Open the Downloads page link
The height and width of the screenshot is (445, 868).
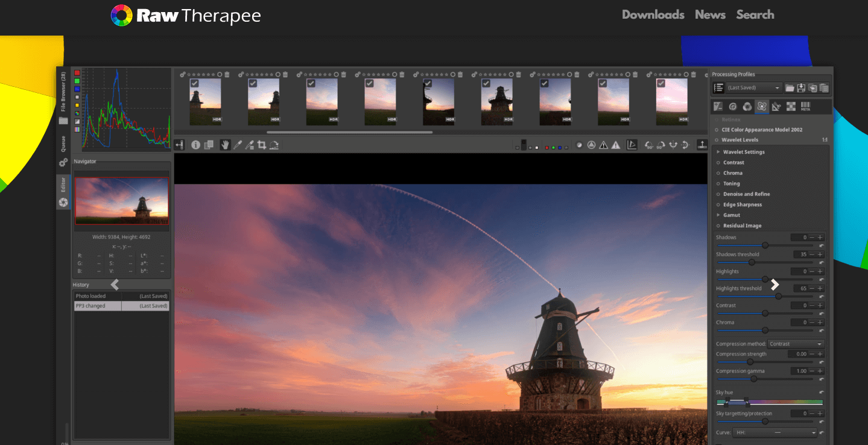[x=653, y=14]
